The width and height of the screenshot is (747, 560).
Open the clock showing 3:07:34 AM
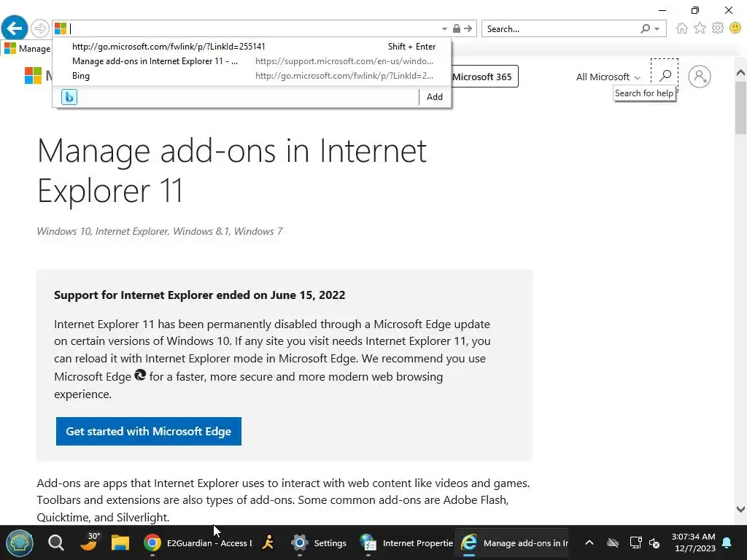point(694,542)
